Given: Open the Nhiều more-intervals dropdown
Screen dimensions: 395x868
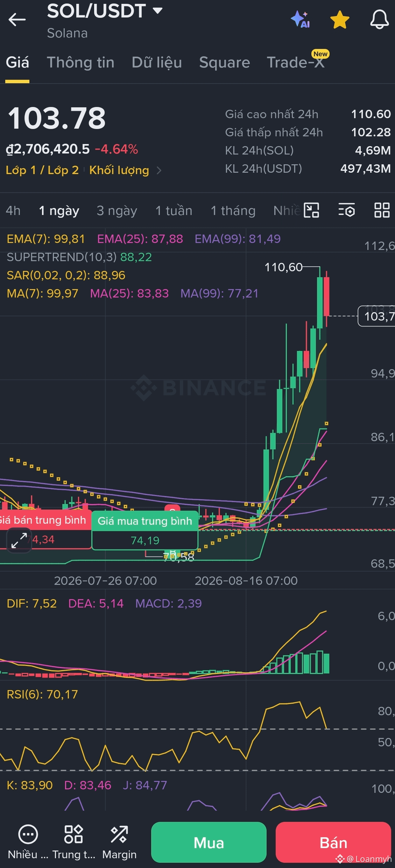Looking at the screenshot, I should [x=287, y=211].
